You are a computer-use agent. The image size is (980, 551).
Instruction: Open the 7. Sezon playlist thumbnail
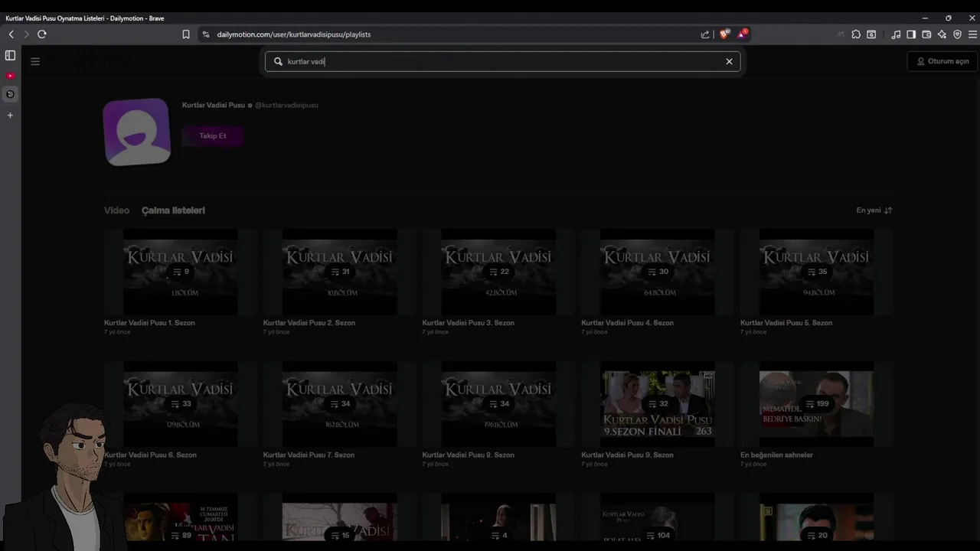pos(339,404)
